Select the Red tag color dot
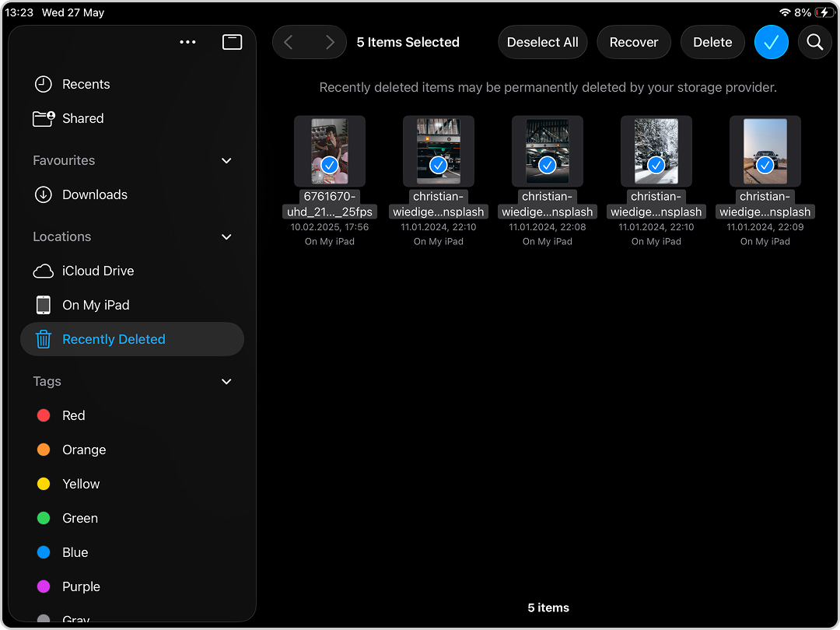 tap(44, 415)
